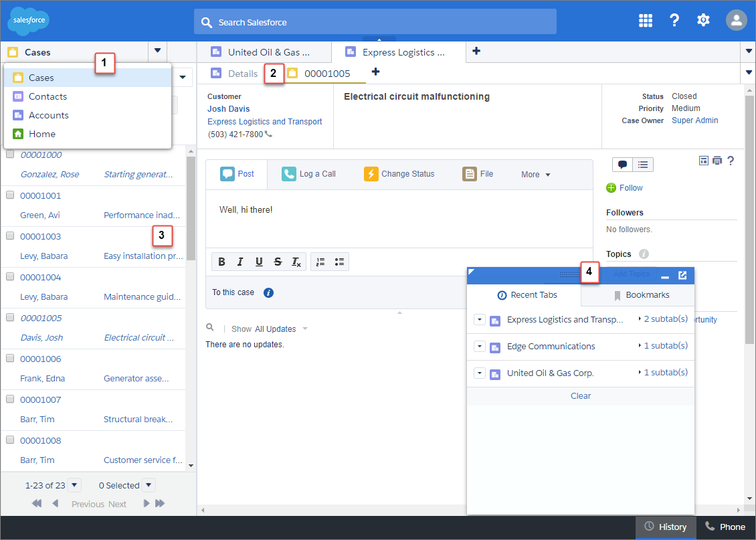The height and width of the screenshot is (540, 756).
Task: Open the Super Admin owner link
Action: (x=694, y=120)
